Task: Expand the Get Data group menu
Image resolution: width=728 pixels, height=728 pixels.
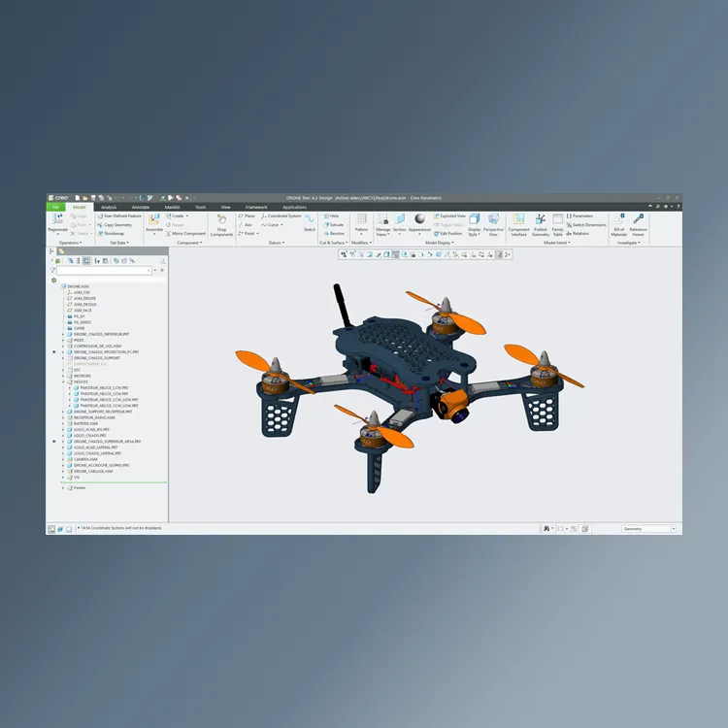Action: click(x=119, y=243)
